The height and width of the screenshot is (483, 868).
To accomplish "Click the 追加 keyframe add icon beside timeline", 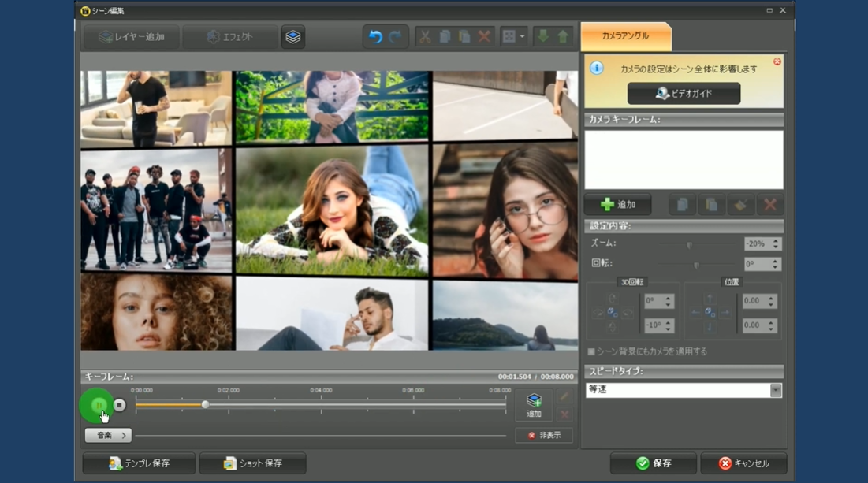I will (534, 405).
